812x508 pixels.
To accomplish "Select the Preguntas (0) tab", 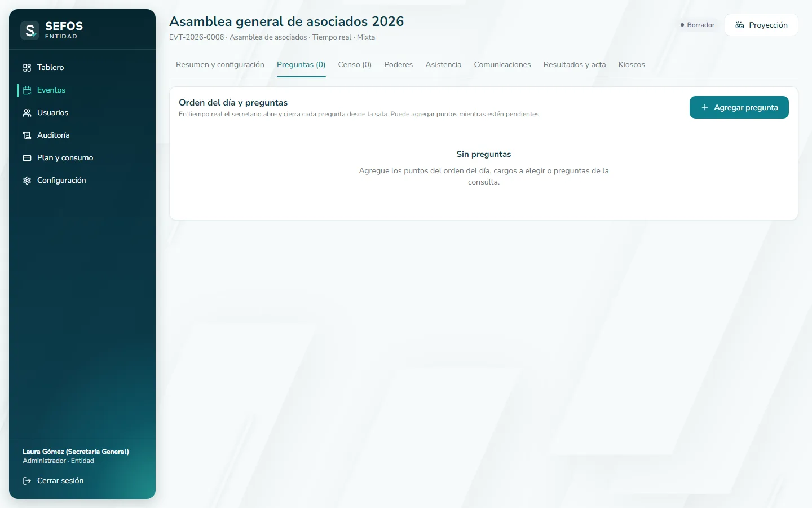I will tap(301, 65).
